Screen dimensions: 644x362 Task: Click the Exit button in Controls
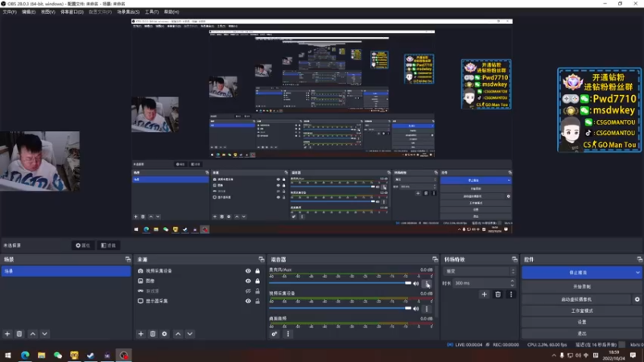(x=581, y=333)
